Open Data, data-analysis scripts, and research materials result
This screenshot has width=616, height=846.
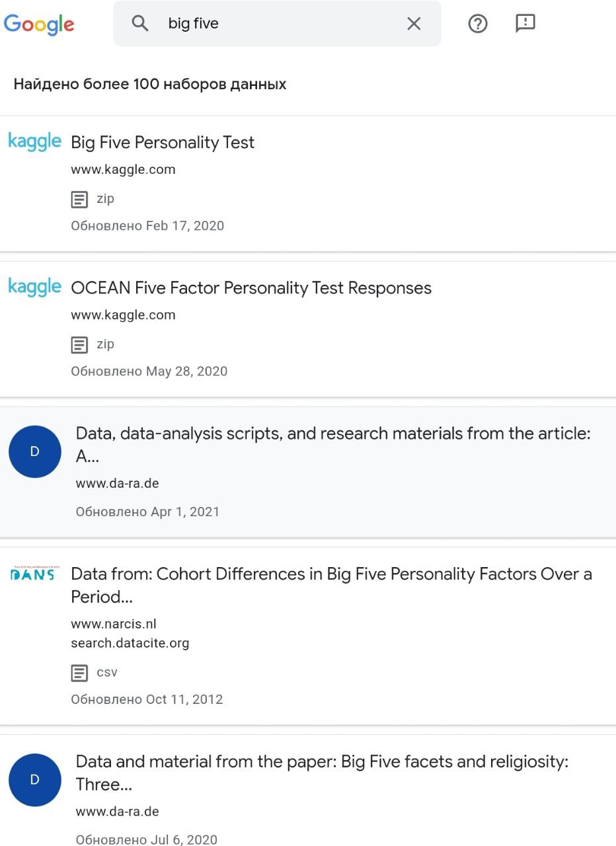click(333, 434)
